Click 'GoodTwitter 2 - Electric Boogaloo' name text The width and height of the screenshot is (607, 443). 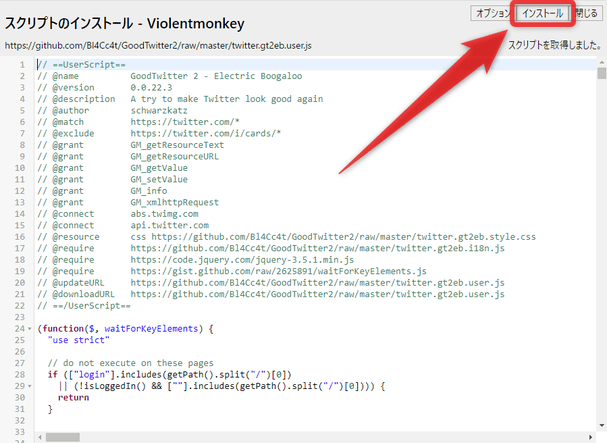pyautogui.click(x=216, y=76)
